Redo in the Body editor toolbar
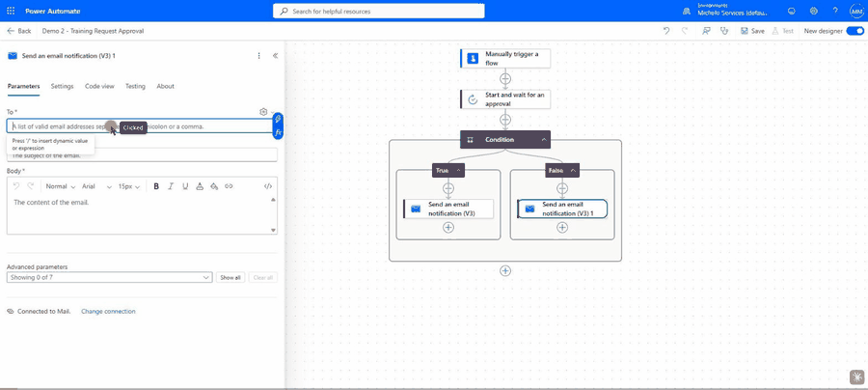The height and width of the screenshot is (390, 868). [x=31, y=186]
